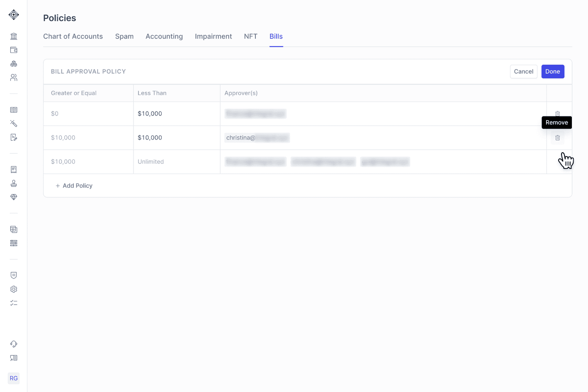Select the rubber stamp sidebar icon
Viewport: 588px width, 392px height.
pyautogui.click(x=14, y=183)
